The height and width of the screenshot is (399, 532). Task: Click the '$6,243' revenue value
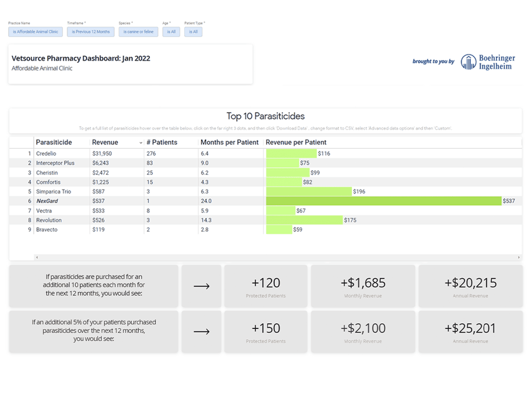[x=100, y=163]
